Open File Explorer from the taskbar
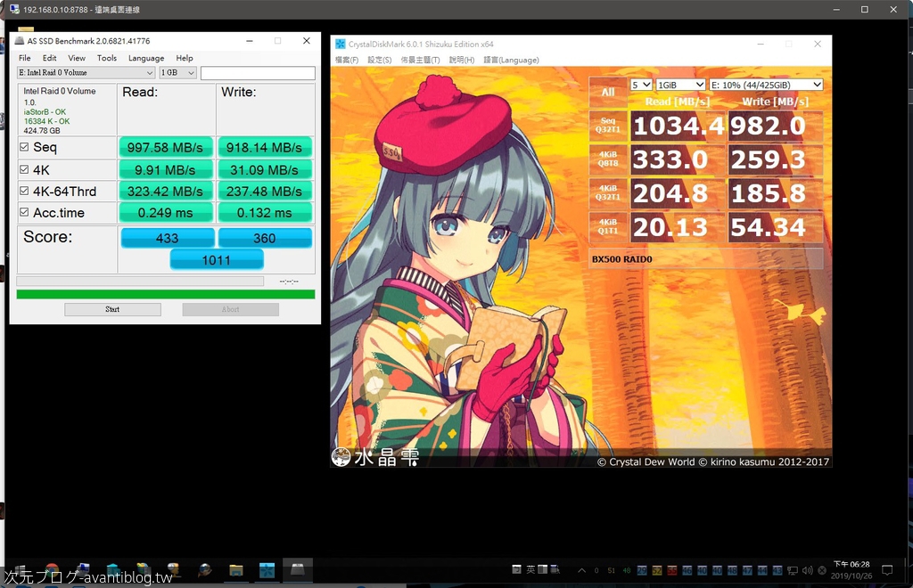The image size is (913, 588). pos(235,570)
